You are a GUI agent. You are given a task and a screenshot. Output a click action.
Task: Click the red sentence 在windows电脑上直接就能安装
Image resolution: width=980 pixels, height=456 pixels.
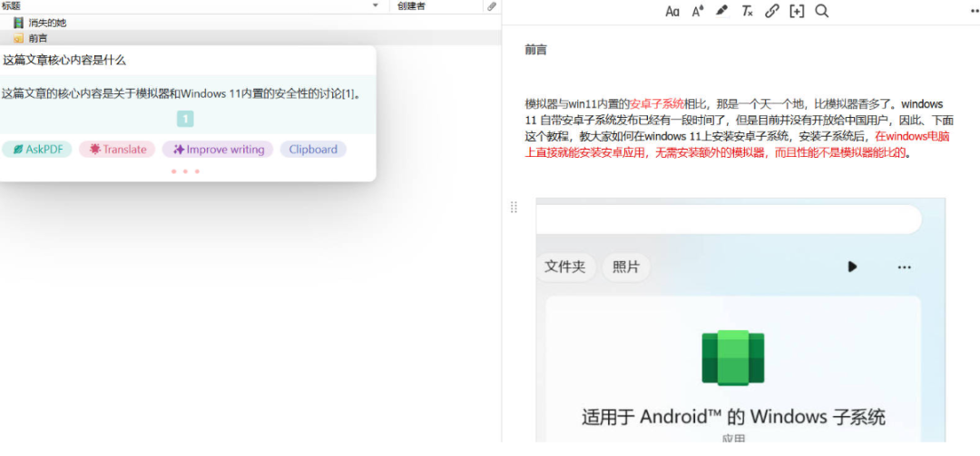coord(740,144)
